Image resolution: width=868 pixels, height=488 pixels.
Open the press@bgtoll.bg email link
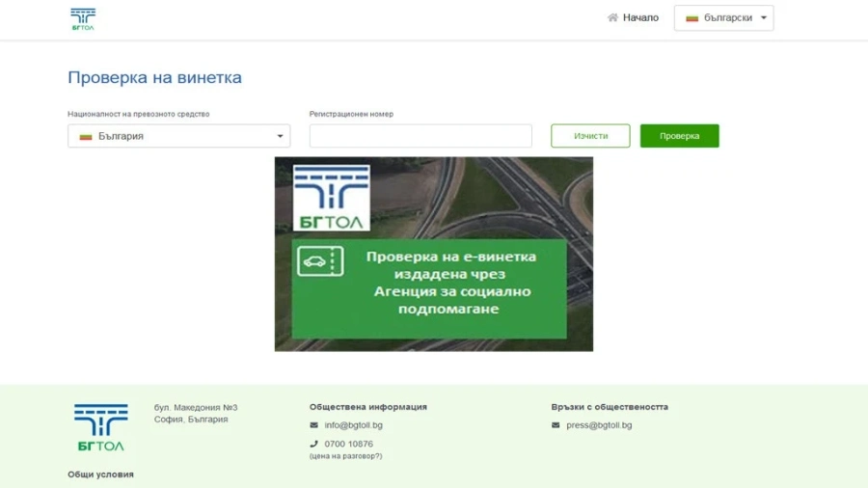click(599, 425)
